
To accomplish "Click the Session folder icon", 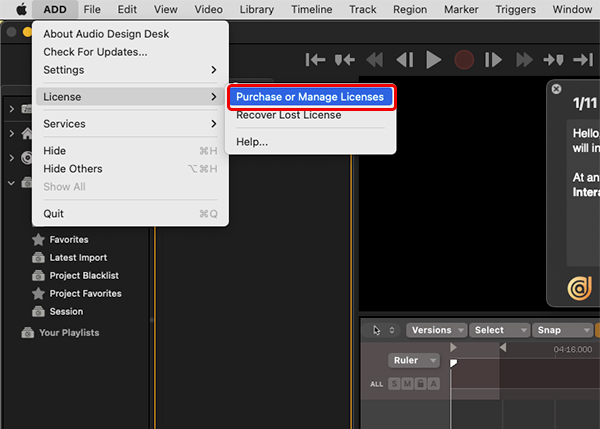I will pyautogui.click(x=38, y=312).
